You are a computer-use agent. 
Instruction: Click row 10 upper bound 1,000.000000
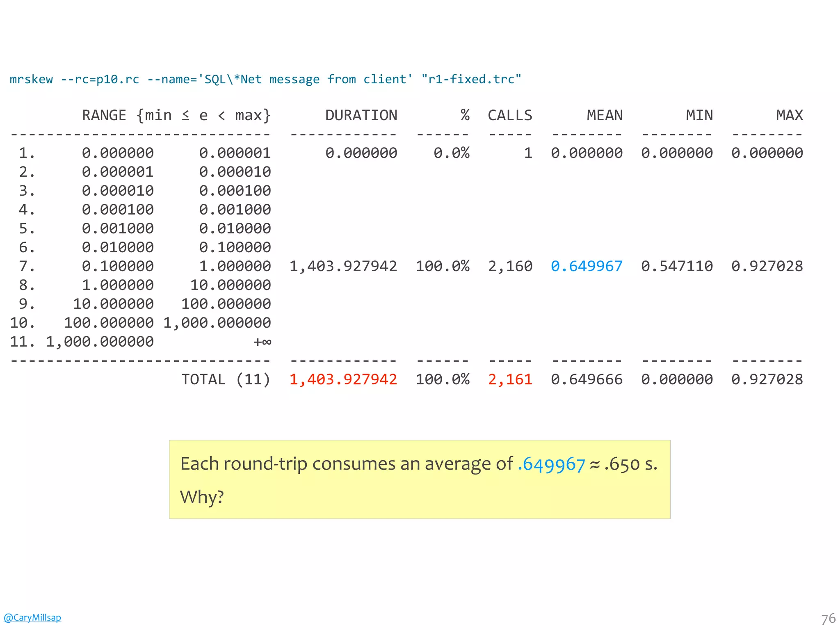tap(217, 323)
